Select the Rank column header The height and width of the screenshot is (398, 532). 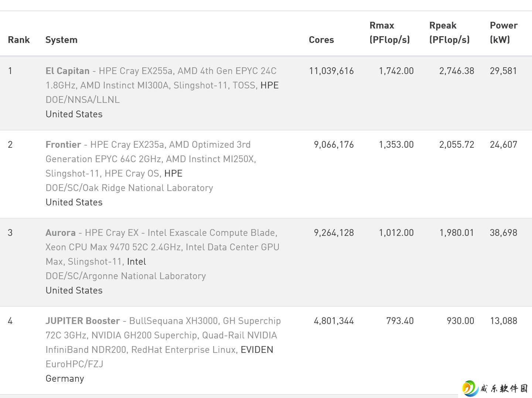[x=19, y=40]
